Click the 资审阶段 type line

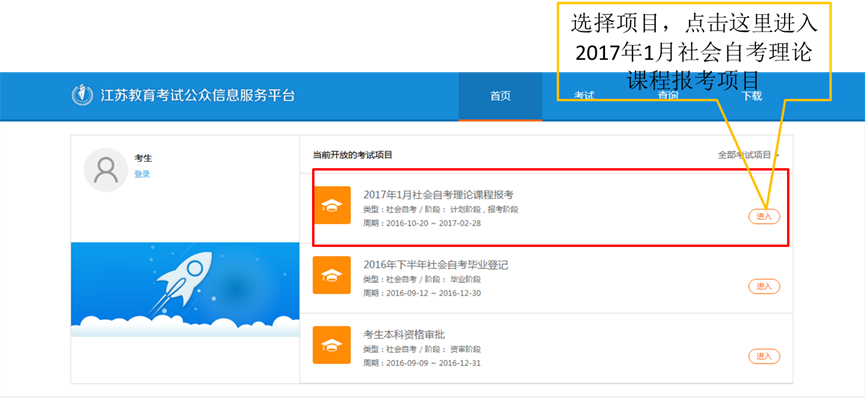pyautogui.click(x=422, y=349)
